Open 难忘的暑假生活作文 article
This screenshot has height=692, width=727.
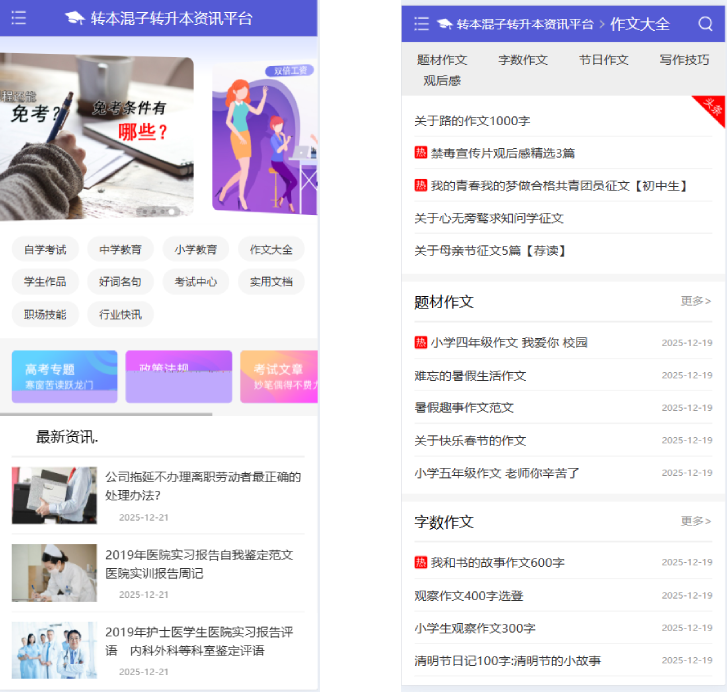[470, 376]
